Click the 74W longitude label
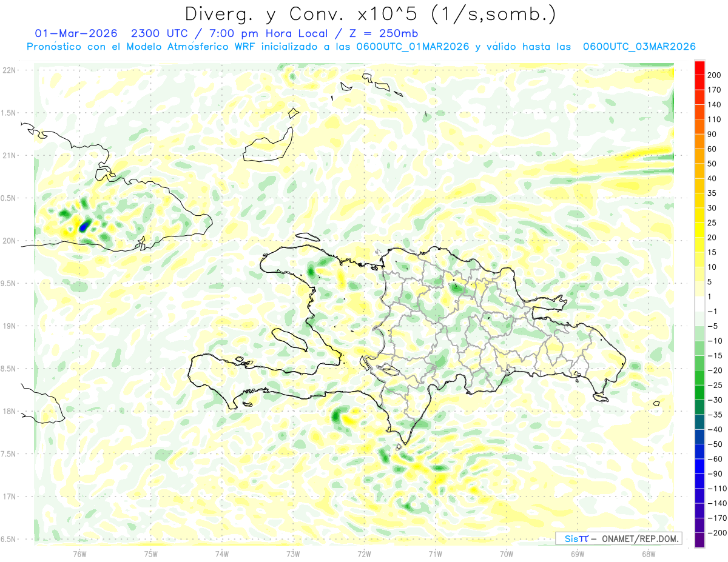728x562 pixels. pos(222,553)
